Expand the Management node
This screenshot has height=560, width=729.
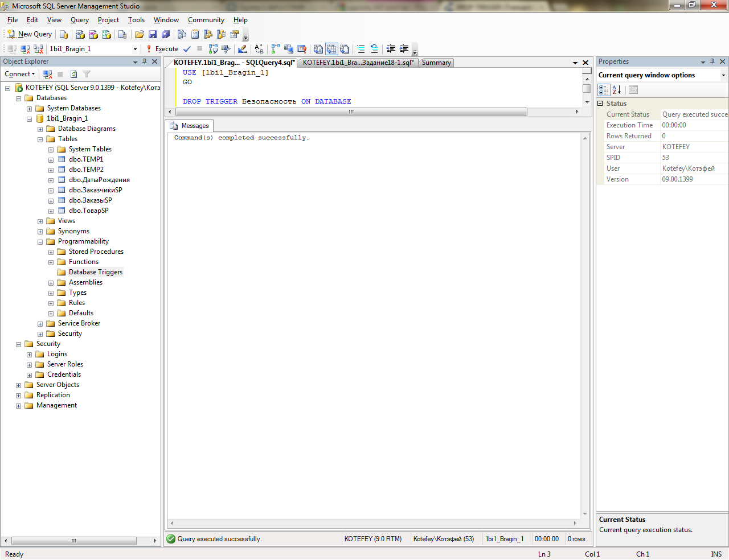tap(18, 406)
